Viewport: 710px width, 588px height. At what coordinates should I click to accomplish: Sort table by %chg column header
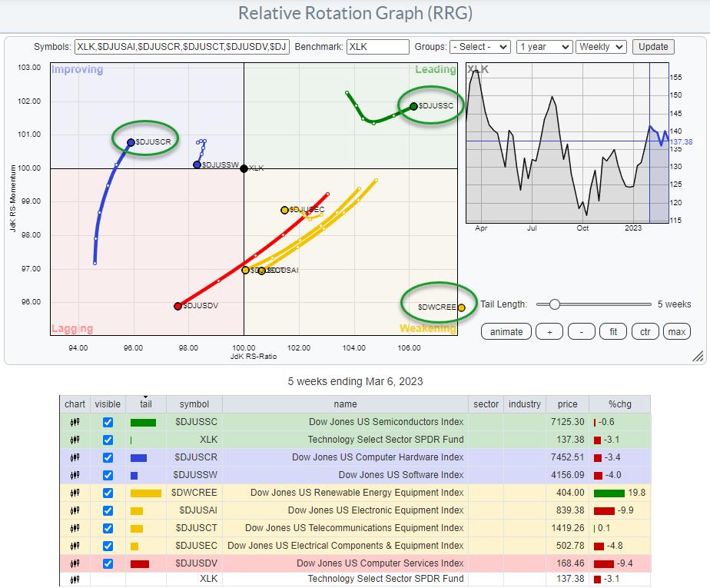click(x=618, y=404)
